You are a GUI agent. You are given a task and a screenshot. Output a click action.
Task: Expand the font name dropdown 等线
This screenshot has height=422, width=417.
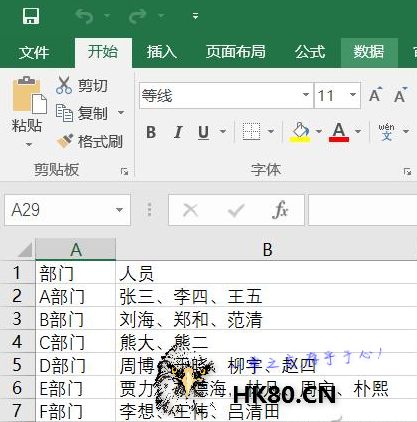306,95
